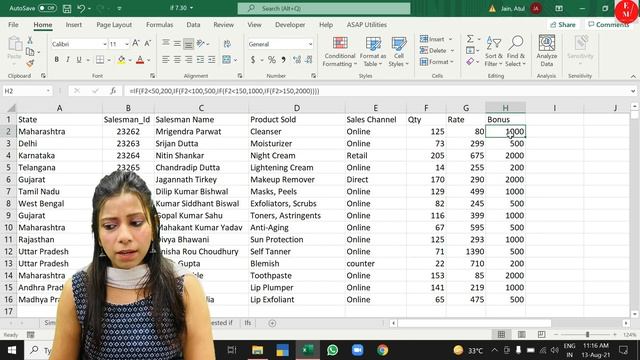The image size is (640, 360).
Task: Click in the Search box
Action: click(324, 8)
